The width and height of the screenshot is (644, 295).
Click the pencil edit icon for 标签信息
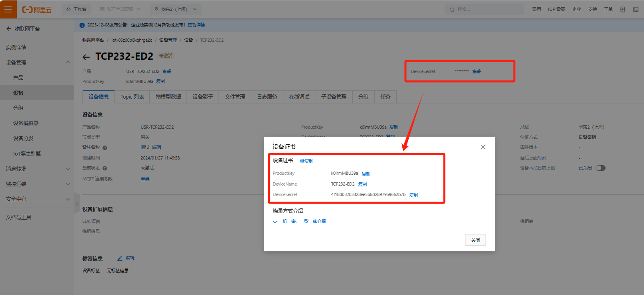[x=120, y=259]
